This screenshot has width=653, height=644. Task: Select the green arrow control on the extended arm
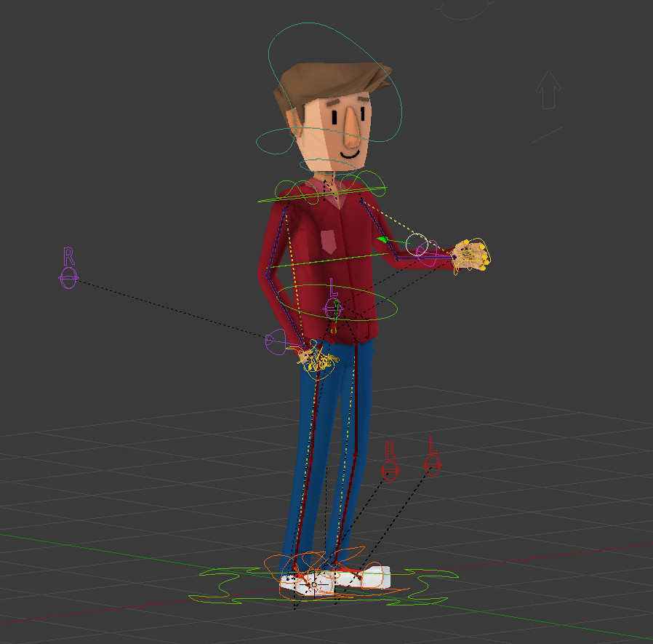[383, 239]
